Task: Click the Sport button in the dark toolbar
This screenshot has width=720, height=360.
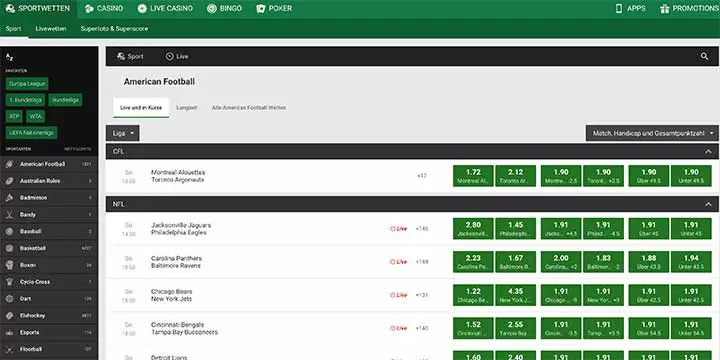Action: [x=130, y=56]
